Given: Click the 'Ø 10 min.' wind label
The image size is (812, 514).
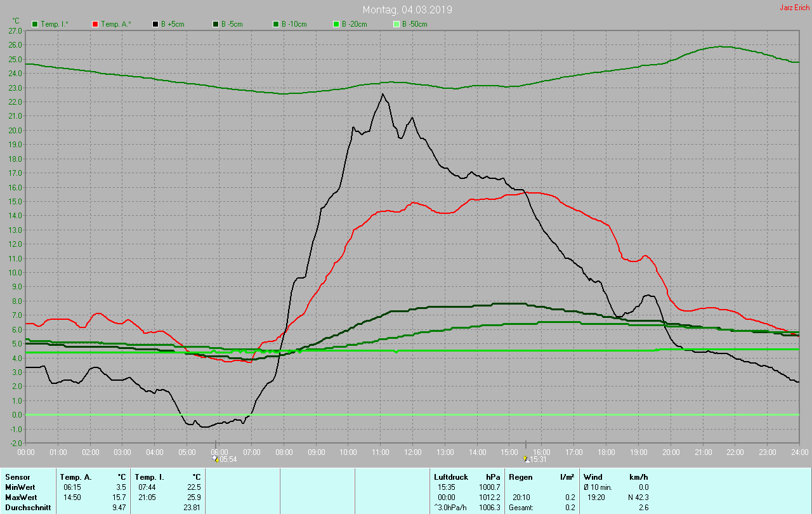Looking at the screenshot, I should tap(599, 487).
